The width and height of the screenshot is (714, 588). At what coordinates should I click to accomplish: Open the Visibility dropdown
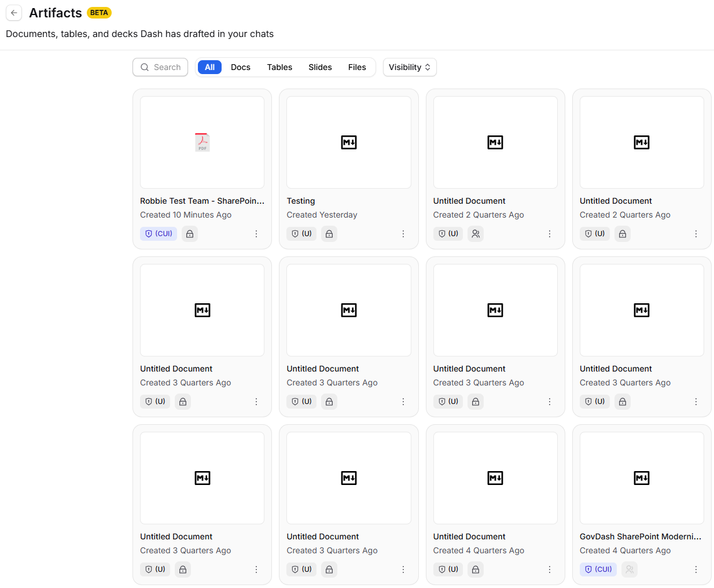point(410,67)
